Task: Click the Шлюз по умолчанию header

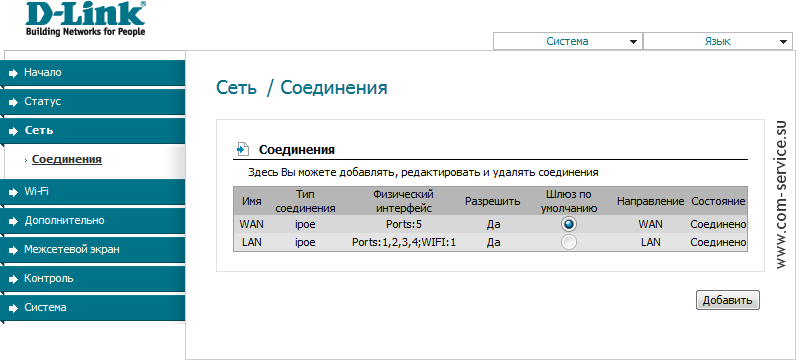Action: click(x=569, y=201)
